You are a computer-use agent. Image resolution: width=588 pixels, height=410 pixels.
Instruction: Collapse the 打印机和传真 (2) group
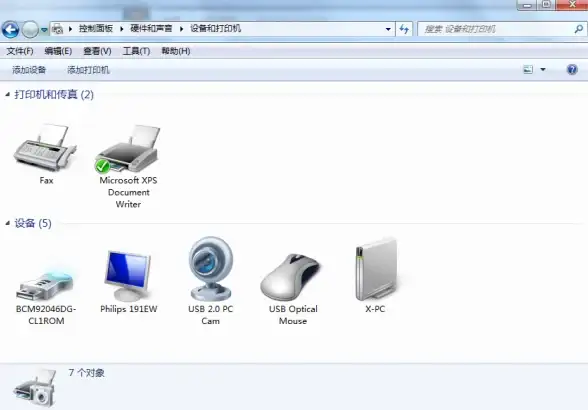pos(8,95)
